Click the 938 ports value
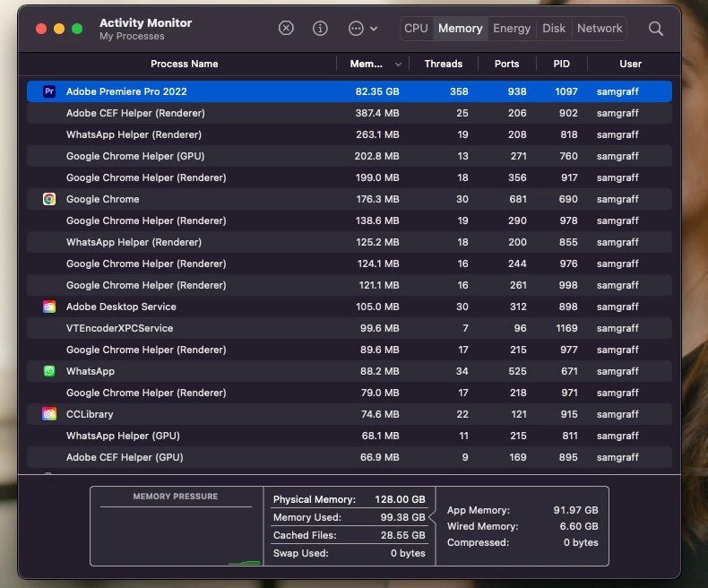This screenshot has height=588, width=708. (517, 91)
